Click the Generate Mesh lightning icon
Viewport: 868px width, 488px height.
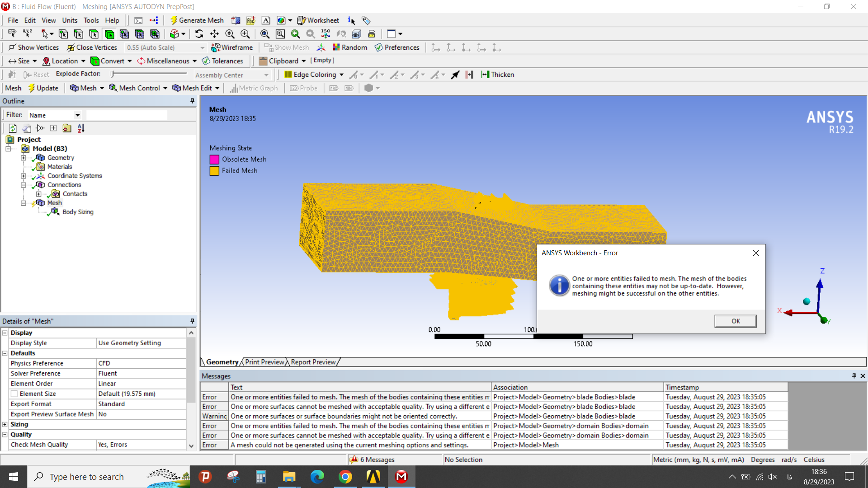(174, 20)
